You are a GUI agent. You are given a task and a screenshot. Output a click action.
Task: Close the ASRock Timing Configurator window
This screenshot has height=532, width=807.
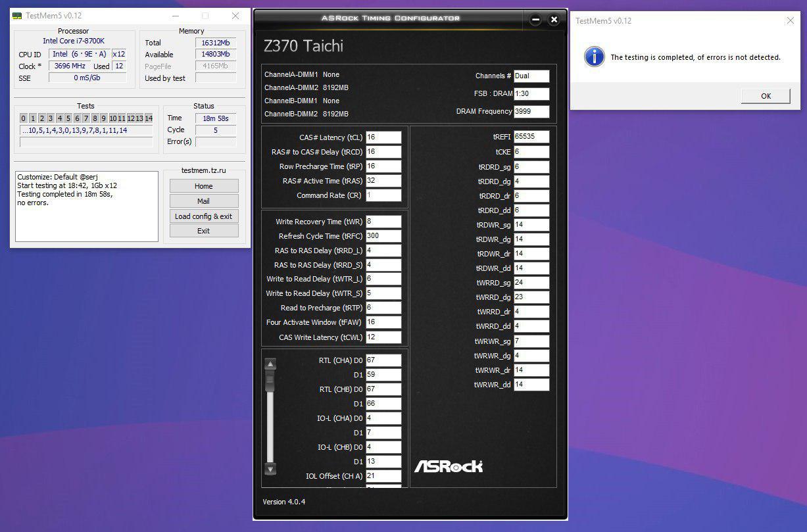pos(554,20)
